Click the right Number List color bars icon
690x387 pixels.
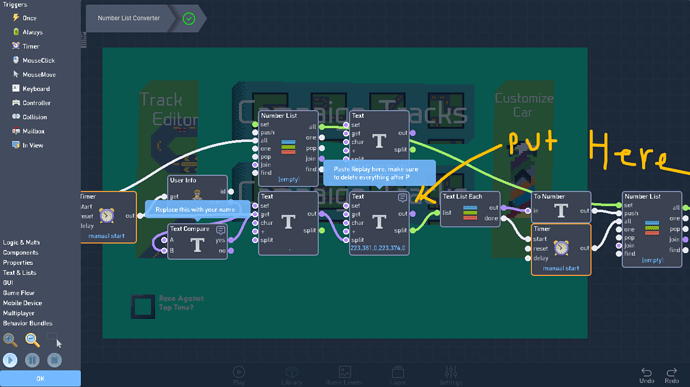652,228
